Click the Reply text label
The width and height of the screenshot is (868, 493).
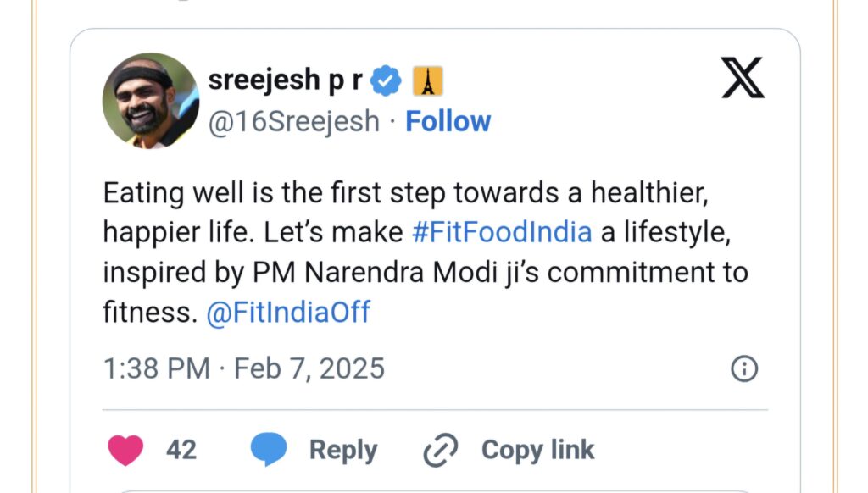343,450
